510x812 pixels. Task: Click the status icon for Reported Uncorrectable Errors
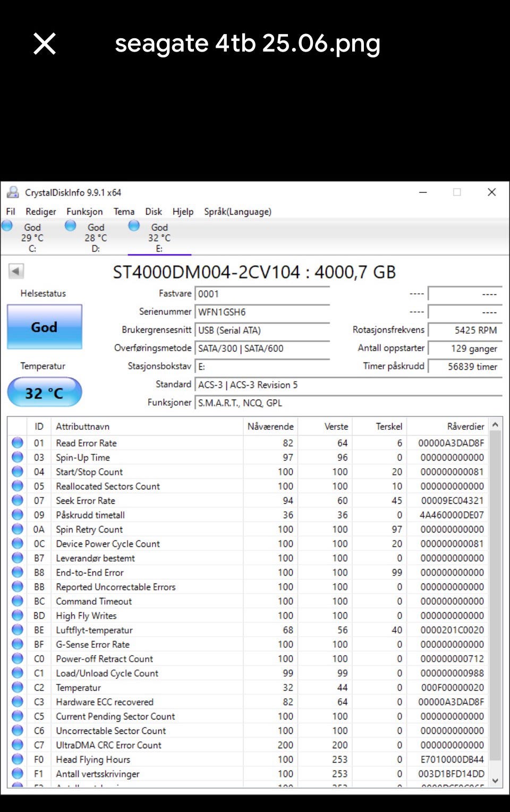pos(18,586)
